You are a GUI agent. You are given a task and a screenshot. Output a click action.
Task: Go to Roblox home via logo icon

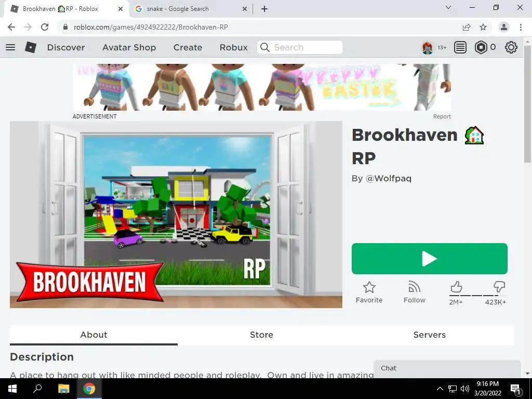(x=31, y=47)
